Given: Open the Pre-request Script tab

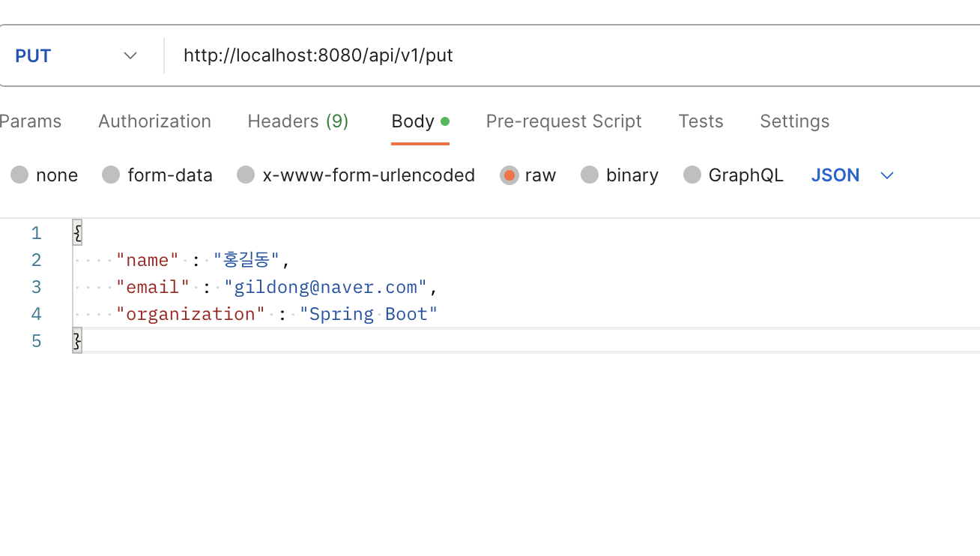Looking at the screenshot, I should (x=563, y=121).
